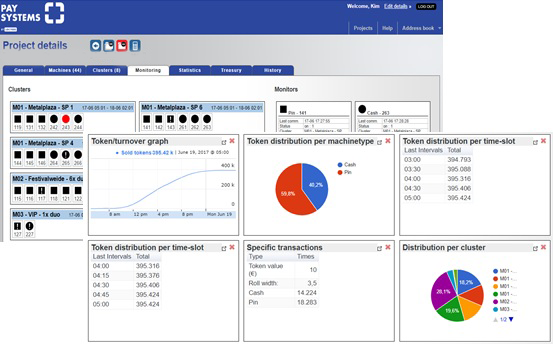Close the Distribution per cluster widget
Screen dimensions: 553x362
(x=543, y=247)
